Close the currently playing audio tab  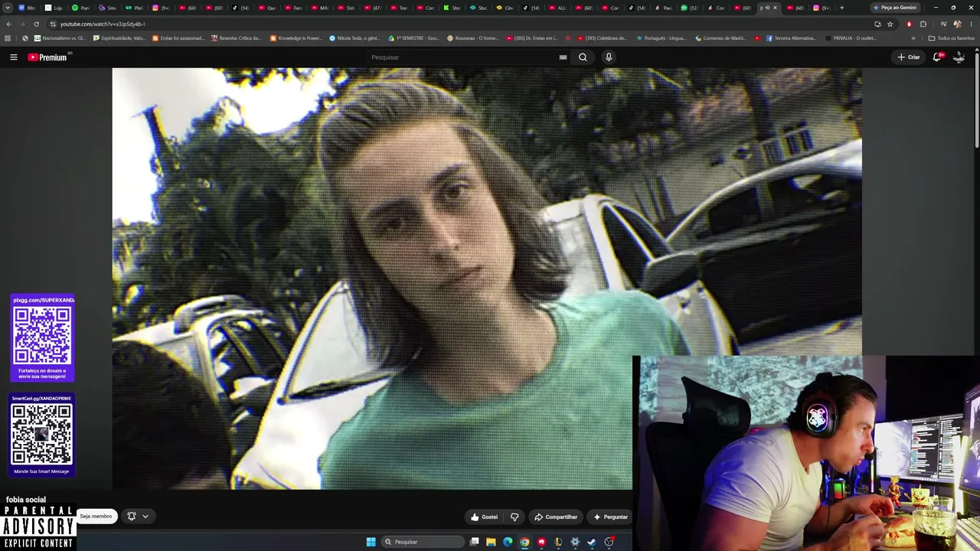[775, 8]
